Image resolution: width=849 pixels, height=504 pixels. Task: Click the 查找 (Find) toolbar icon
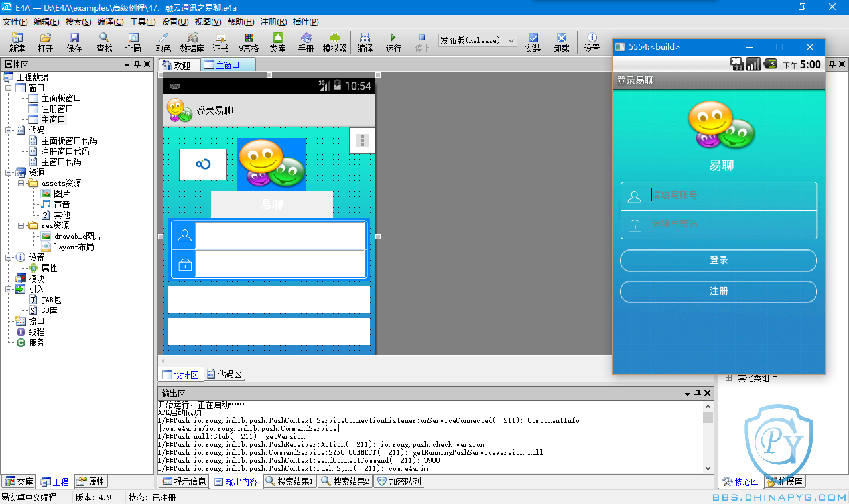click(x=104, y=42)
